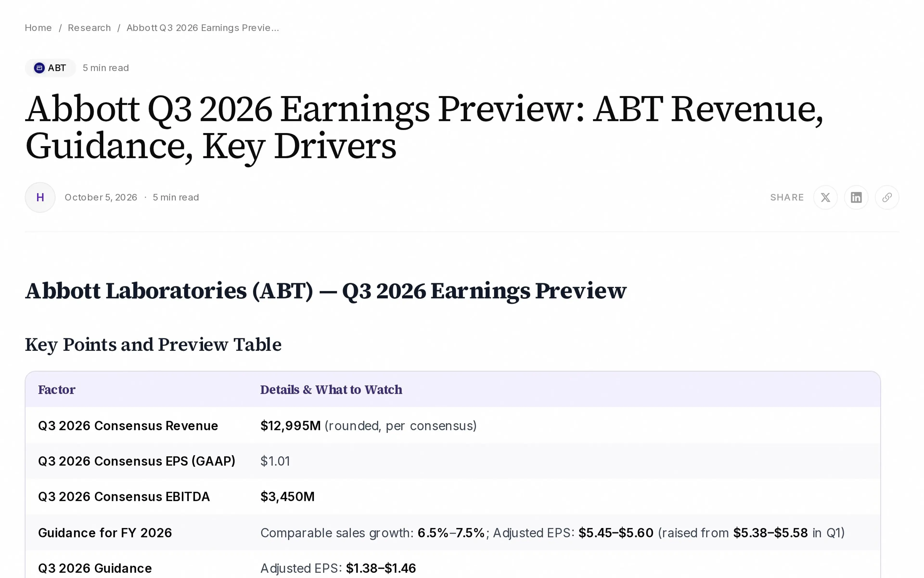Image resolution: width=924 pixels, height=578 pixels.
Task: Click the 'October 5, 2026' publish date
Action: 101,197
